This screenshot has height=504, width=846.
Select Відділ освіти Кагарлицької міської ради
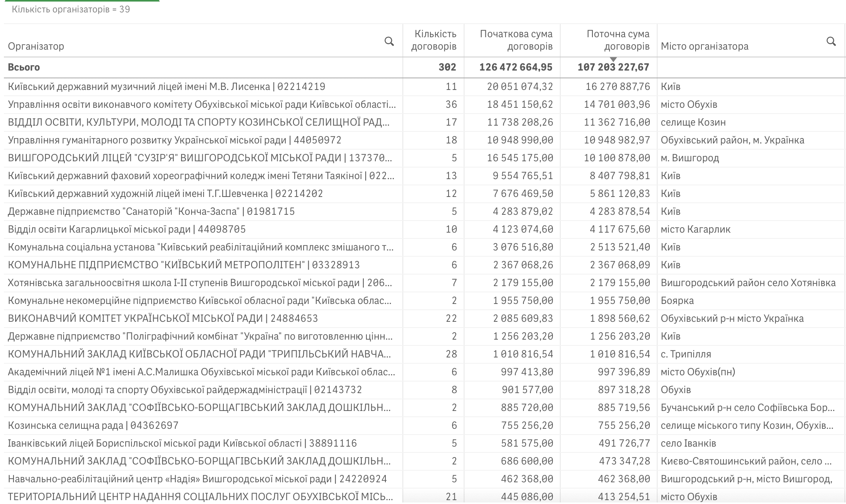coord(127,229)
